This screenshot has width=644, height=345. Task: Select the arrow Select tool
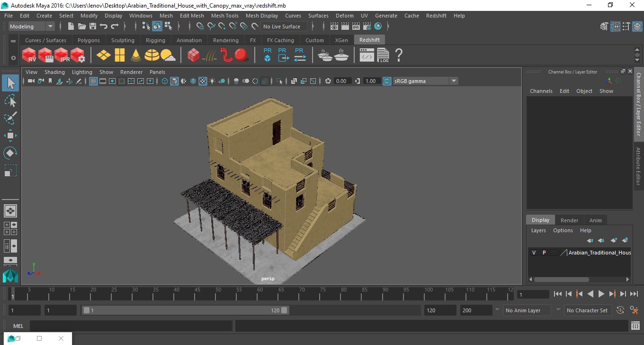point(10,83)
